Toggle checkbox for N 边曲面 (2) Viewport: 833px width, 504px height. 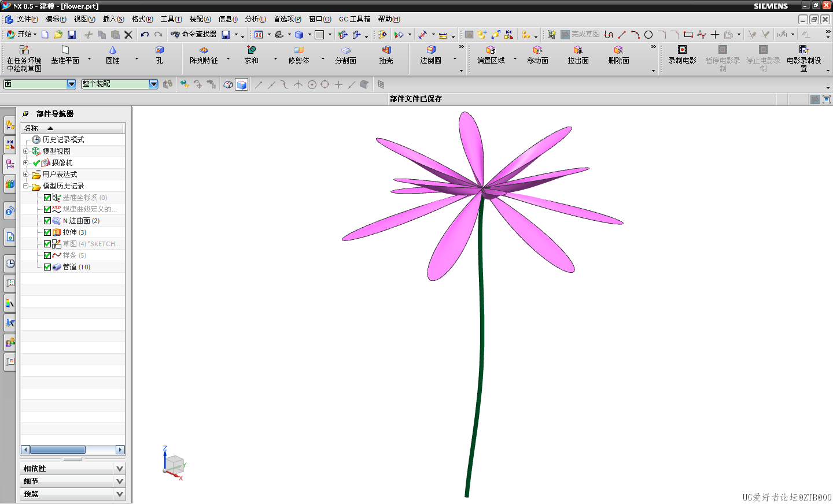[47, 221]
